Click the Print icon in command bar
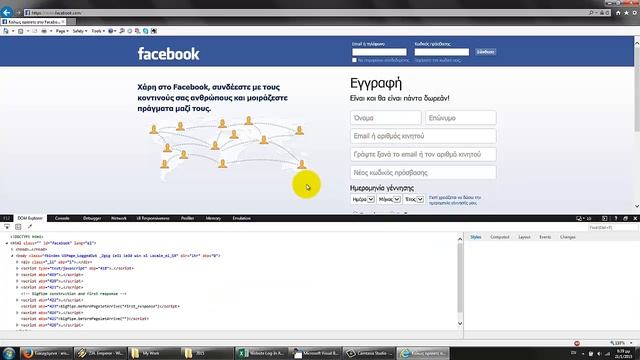Screen dimensions: 640x360 coord(44,31)
